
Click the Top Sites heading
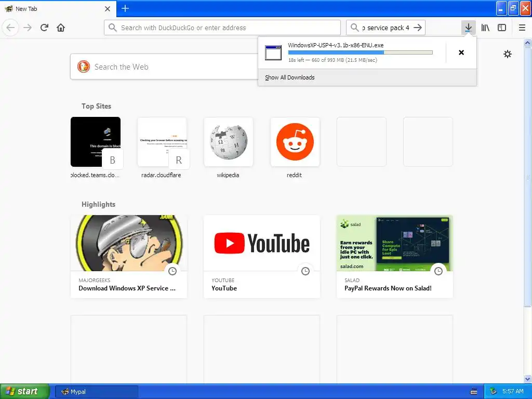96,106
